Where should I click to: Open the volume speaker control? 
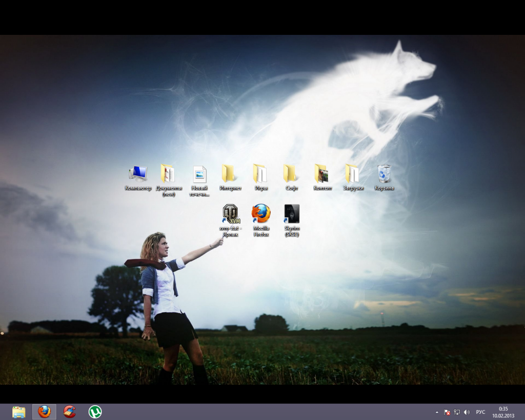pos(467,412)
